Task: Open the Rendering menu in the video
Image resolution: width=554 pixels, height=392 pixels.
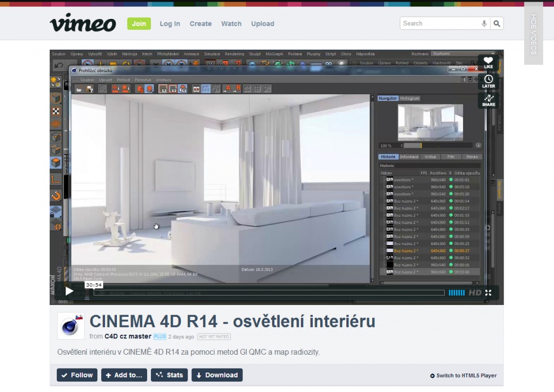Action: [234, 54]
